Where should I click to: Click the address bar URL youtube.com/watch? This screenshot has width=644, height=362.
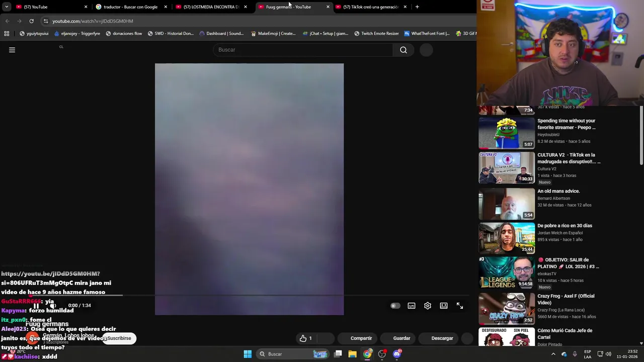pyautogui.click(x=93, y=21)
